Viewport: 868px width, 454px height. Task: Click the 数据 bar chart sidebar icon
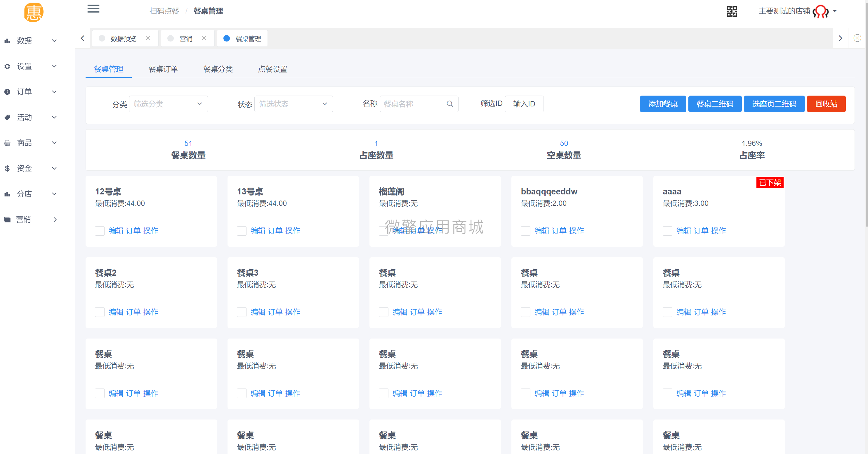point(7,41)
